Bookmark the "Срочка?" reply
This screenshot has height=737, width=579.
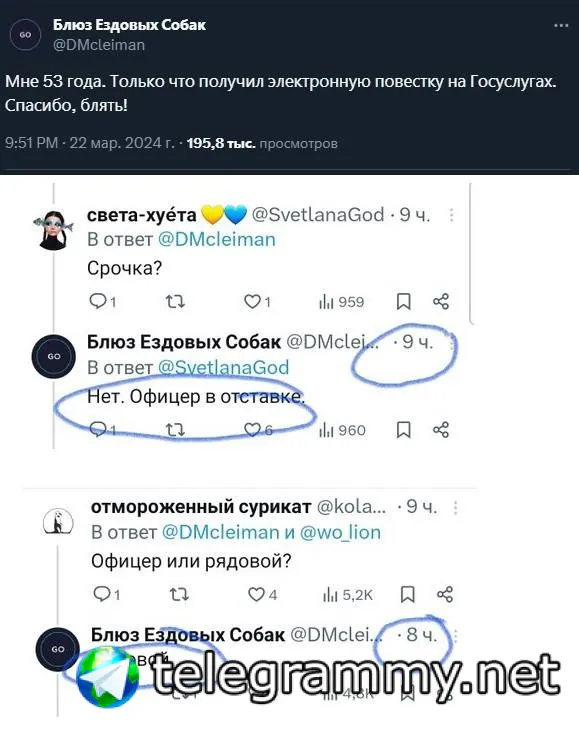click(404, 301)
